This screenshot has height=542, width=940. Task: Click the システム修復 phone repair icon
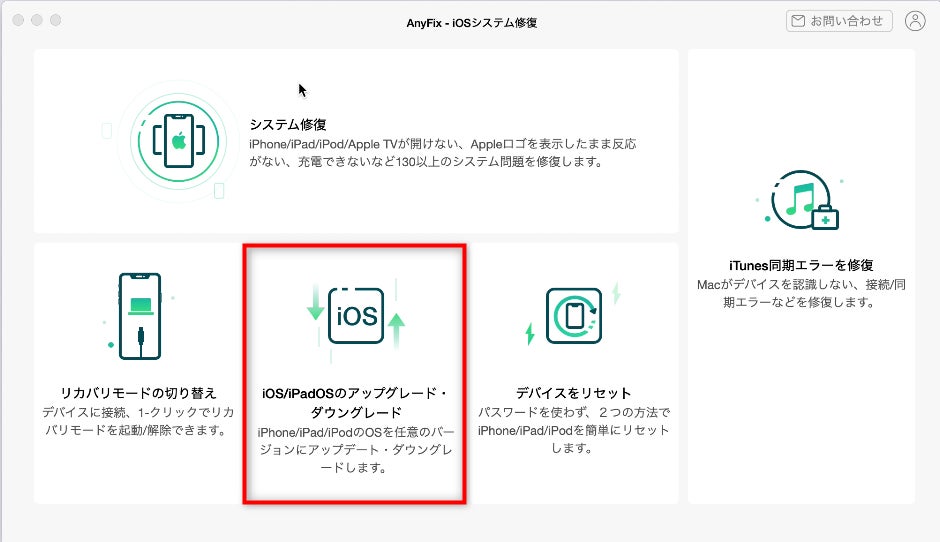179,142
